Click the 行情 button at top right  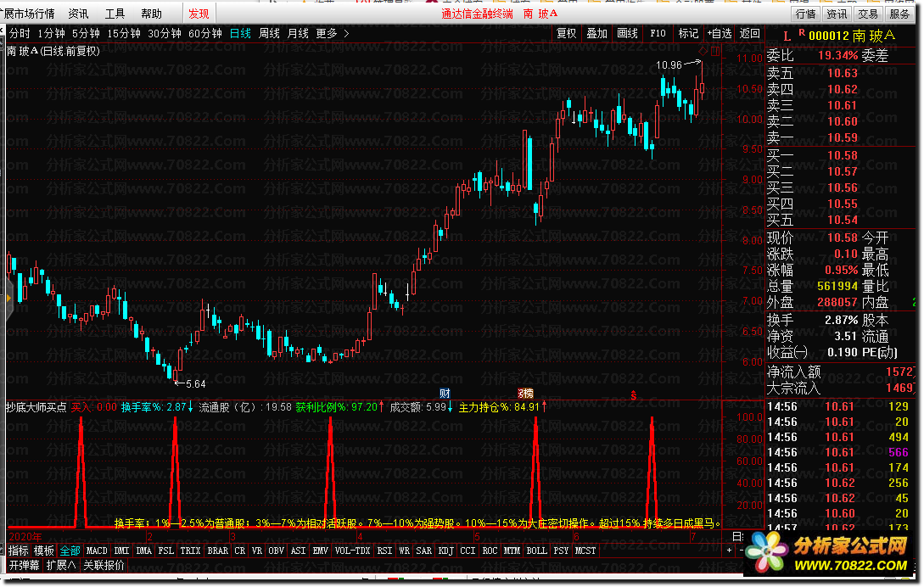806,14
